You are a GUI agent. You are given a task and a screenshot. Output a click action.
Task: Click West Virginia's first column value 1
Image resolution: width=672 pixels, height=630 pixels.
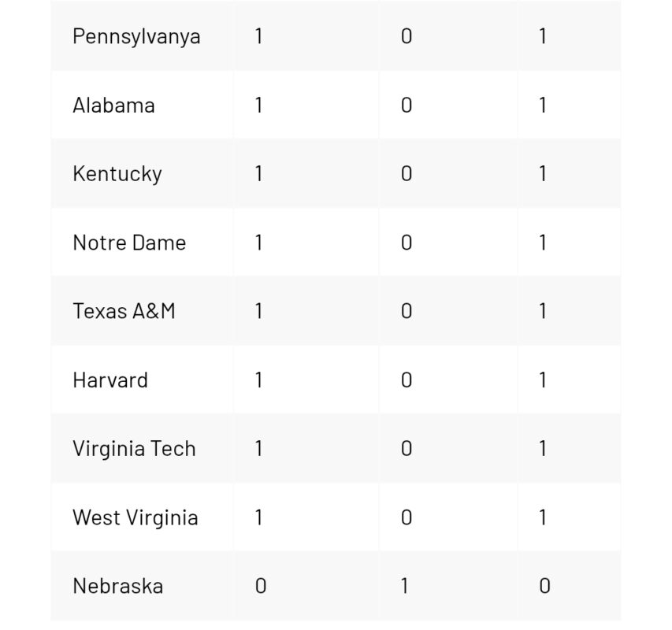click(258, 517)
